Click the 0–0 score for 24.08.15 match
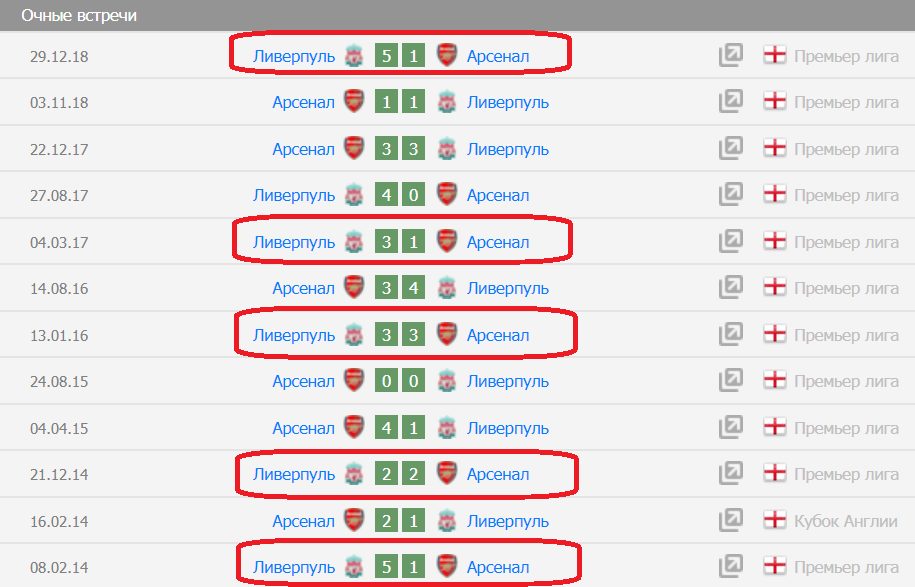This screenshot has height=587, width=915. [400, 381]
